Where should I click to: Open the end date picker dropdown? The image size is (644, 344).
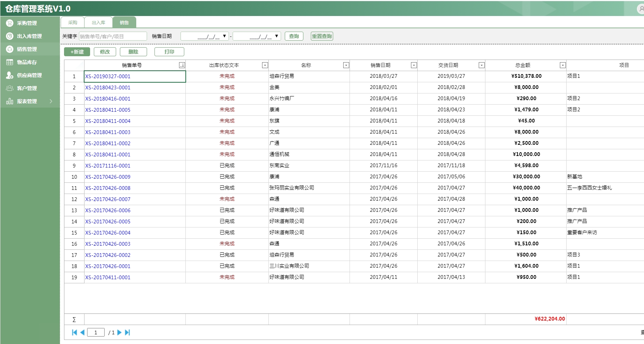click(x=277, y=36)
